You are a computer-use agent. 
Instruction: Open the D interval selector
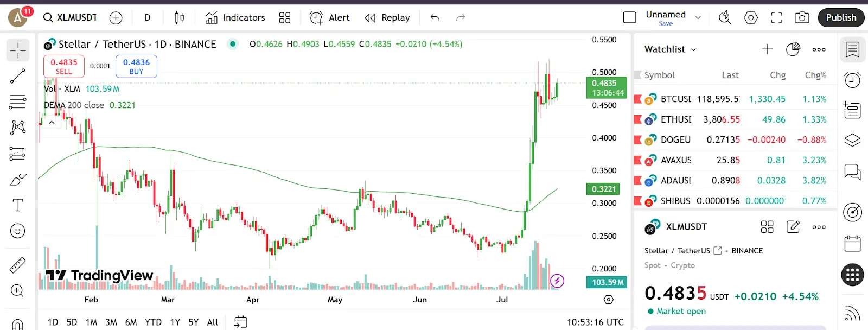(x=147, y=18)
